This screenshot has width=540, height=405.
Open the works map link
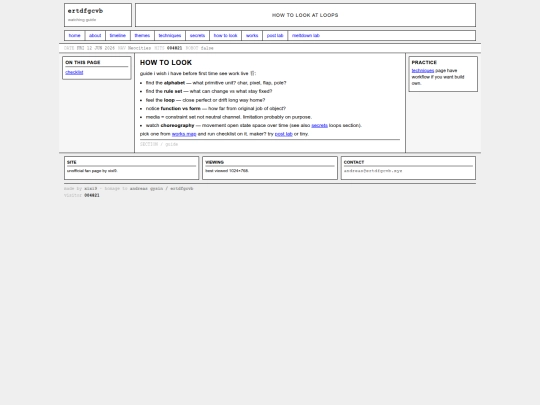pos(184,134)
